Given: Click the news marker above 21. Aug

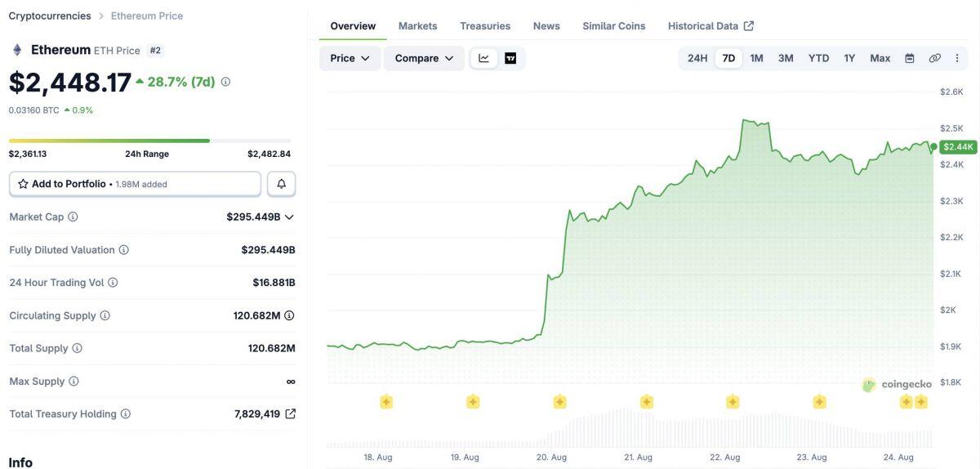Looking at the screenshot, I should point(646,401).
